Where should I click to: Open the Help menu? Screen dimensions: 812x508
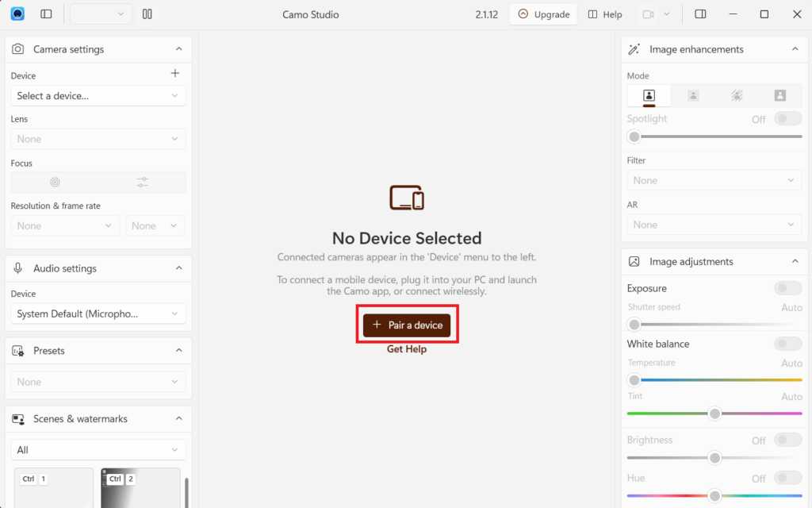pos(605,14)
